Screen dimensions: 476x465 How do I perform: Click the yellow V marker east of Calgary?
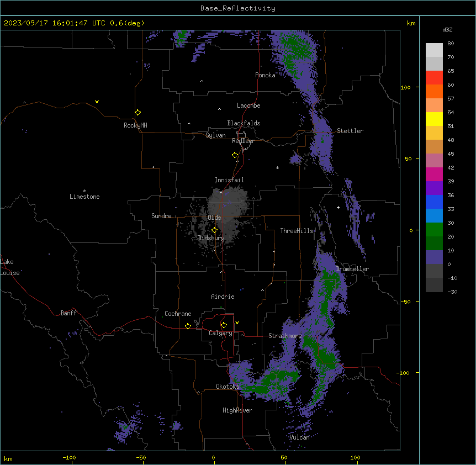[237, 323]
